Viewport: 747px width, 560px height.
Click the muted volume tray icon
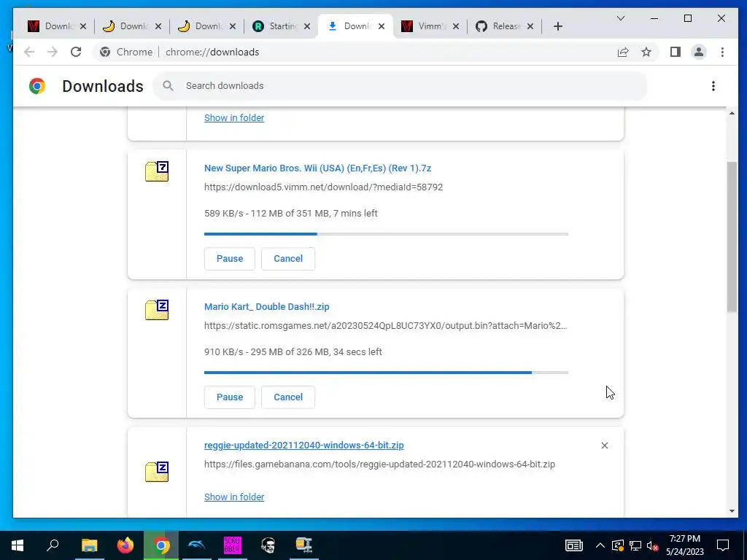[653, 545]
